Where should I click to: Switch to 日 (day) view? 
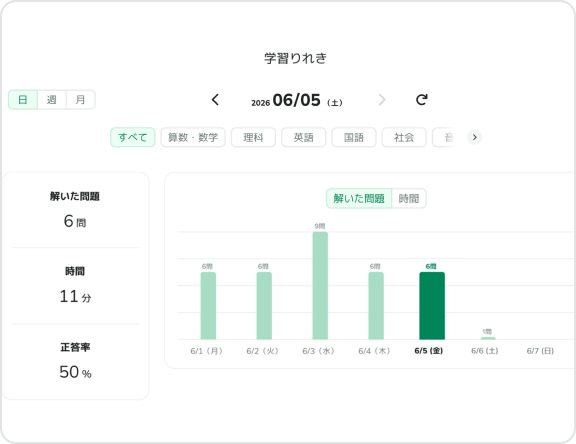23,100
